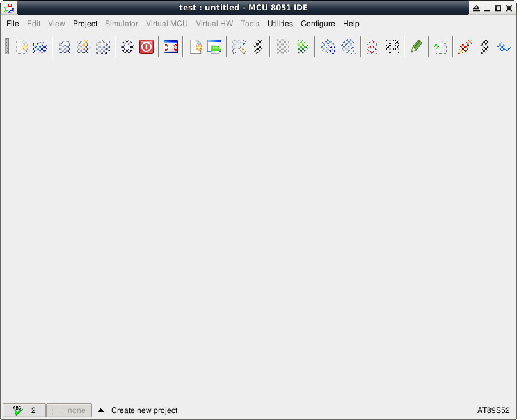Click the slashes icon right of rocket
517x420 pixels.
[x=484, y=47]
